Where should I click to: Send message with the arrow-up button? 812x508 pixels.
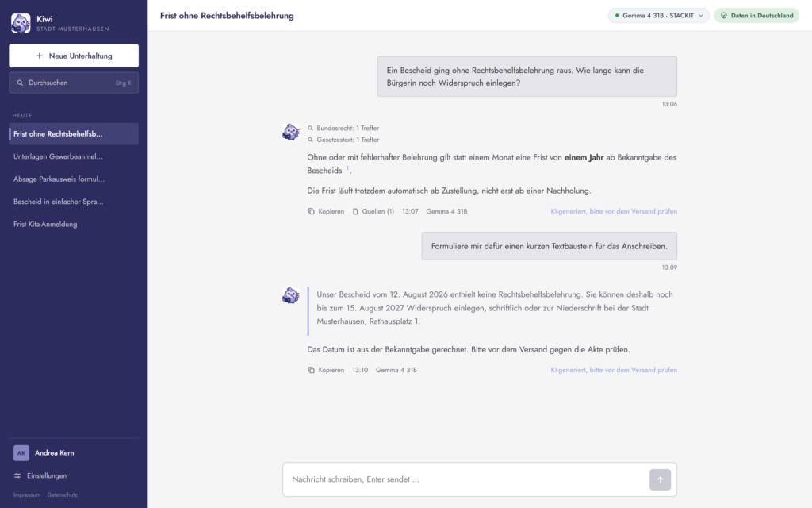pyautogui.click(x=660, y=479)
